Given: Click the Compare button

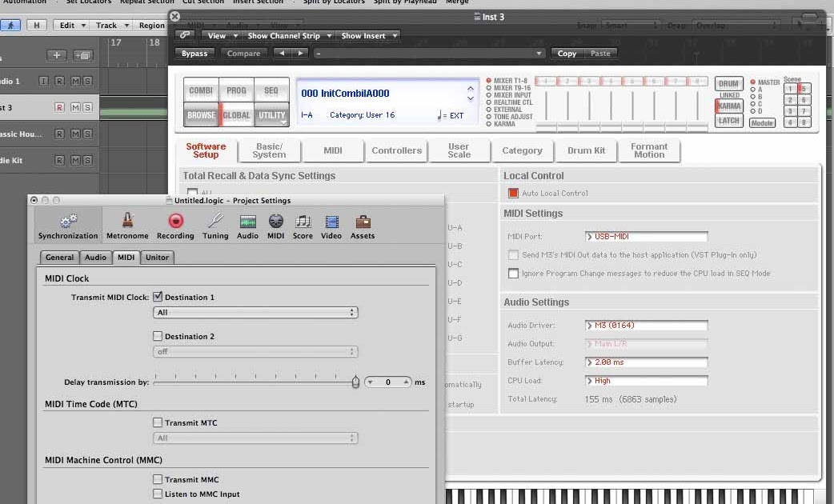Looking at the screenshot, I should [243, 53].
